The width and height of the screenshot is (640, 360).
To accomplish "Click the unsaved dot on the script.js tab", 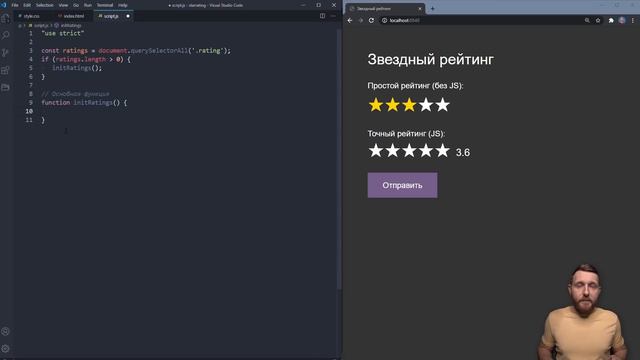I will (x=128, y=16).
